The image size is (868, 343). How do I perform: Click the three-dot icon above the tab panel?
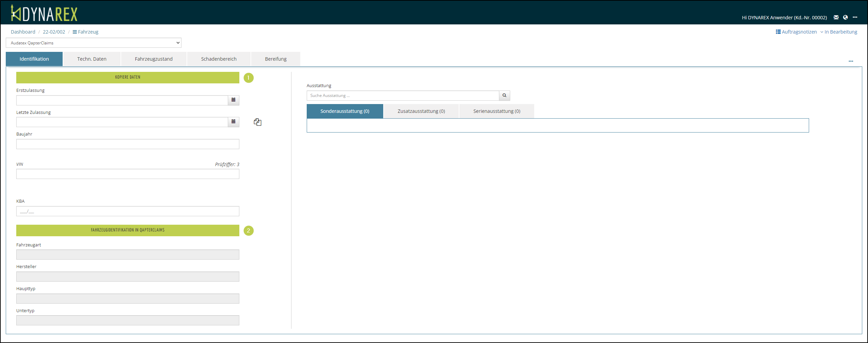[x=850, y=61]
